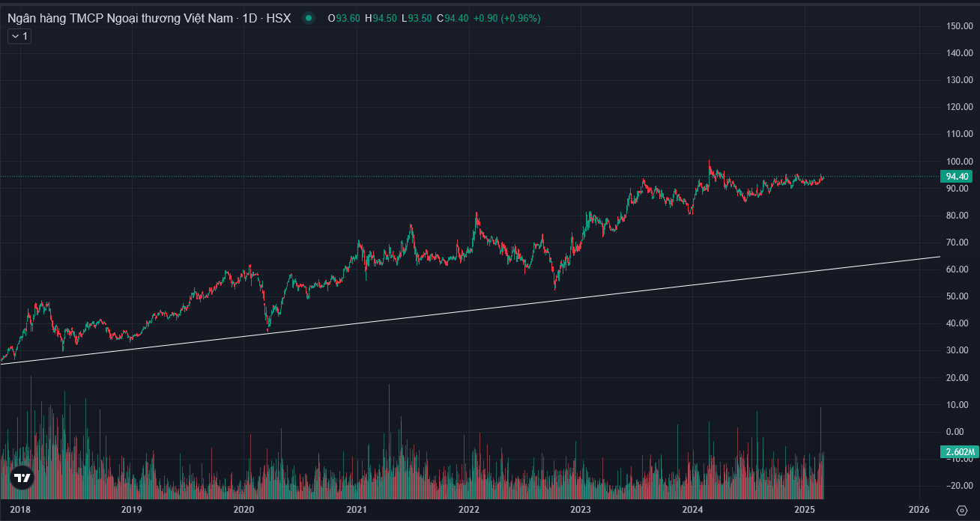Click the 30.00 price axis label

click(x=959, y=351)
